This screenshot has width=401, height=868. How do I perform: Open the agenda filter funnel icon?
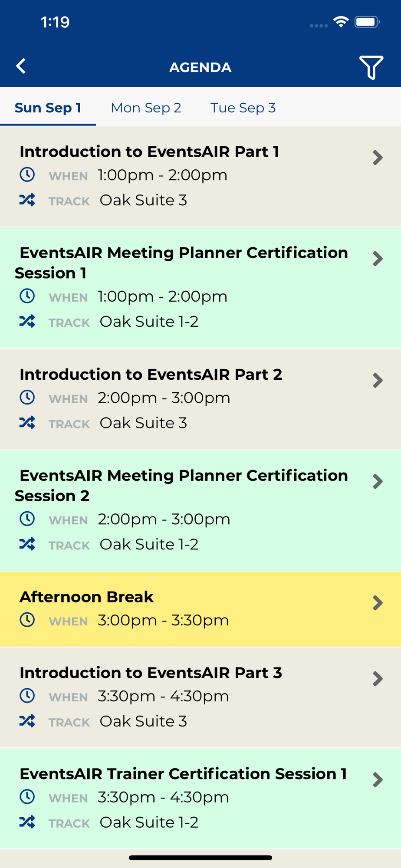pos(371,67)
